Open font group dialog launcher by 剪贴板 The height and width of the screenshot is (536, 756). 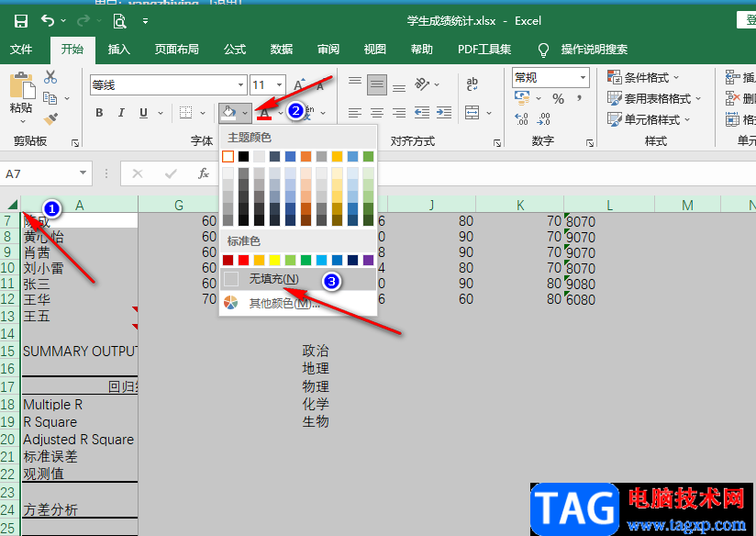point(75,143)
